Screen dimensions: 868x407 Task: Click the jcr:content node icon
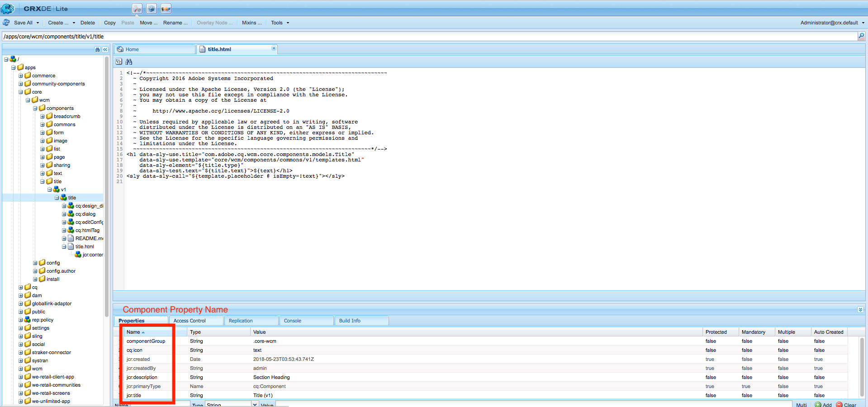(78, 255)
